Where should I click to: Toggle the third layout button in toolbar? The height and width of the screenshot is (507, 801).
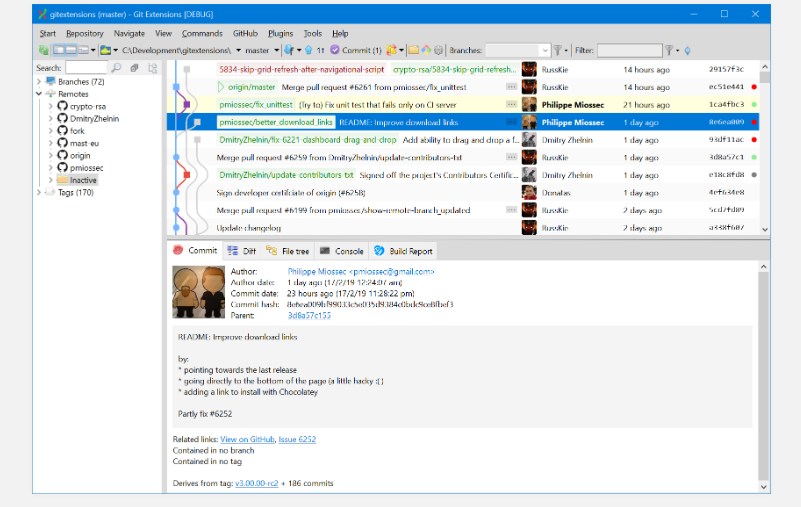(x=83, y=50)
